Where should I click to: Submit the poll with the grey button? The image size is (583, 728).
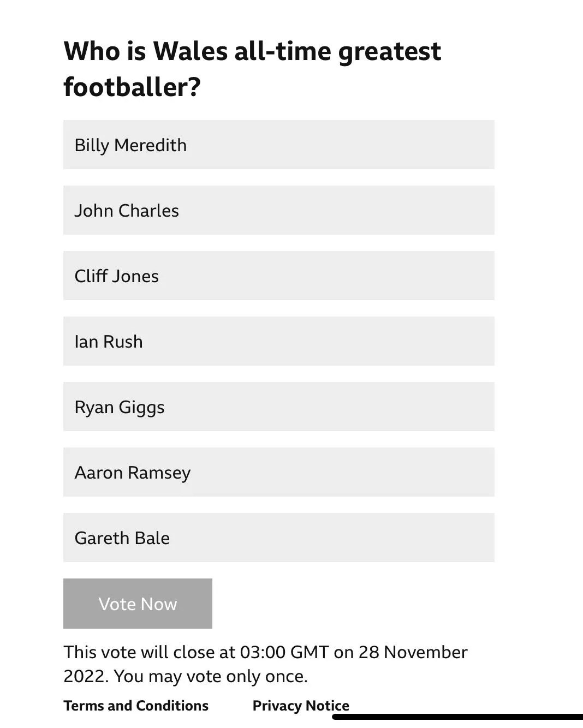[138, 604]
